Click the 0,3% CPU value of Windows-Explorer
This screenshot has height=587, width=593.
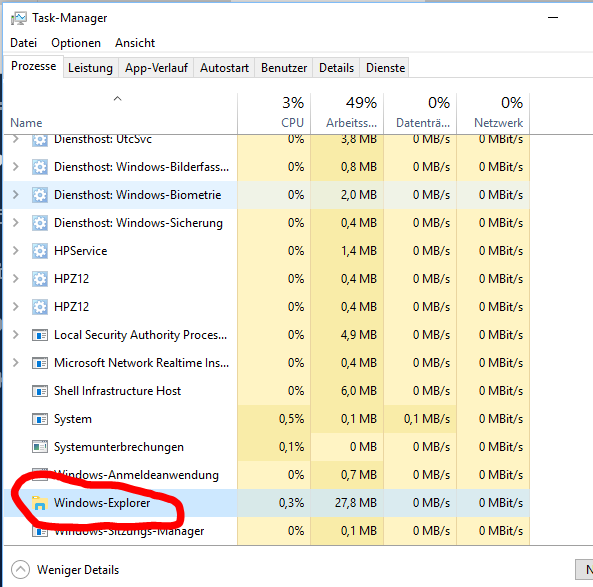292,503
